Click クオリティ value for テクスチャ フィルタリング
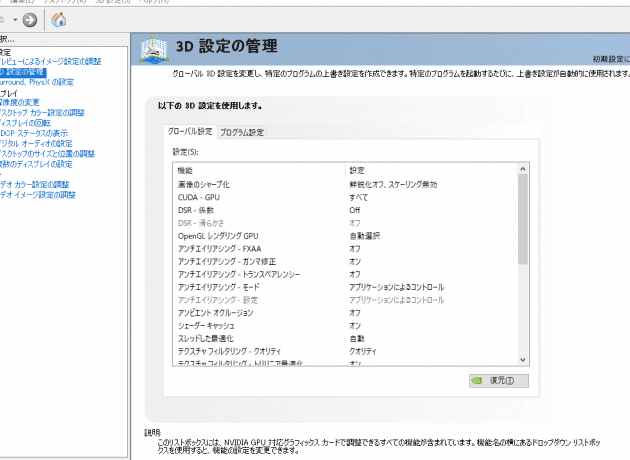Image resolution: width=630 pixels, height=460 pixels. tap(363, 352)
